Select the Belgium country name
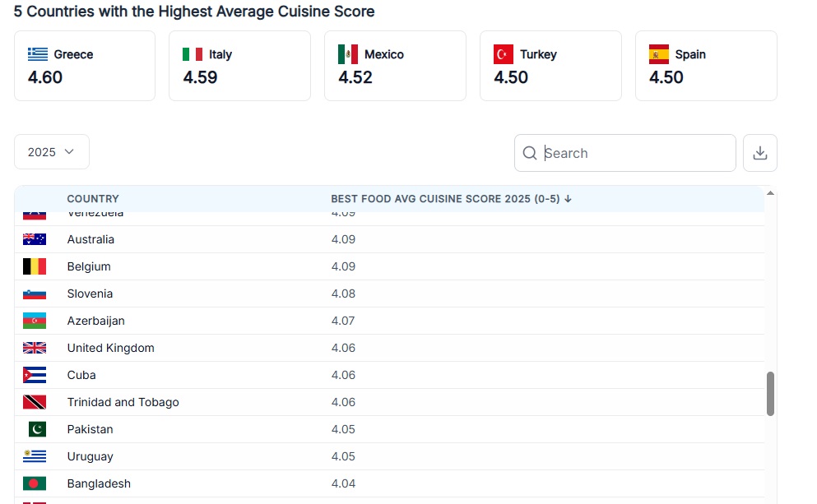817x504 pixels. [x=89, y=266]
